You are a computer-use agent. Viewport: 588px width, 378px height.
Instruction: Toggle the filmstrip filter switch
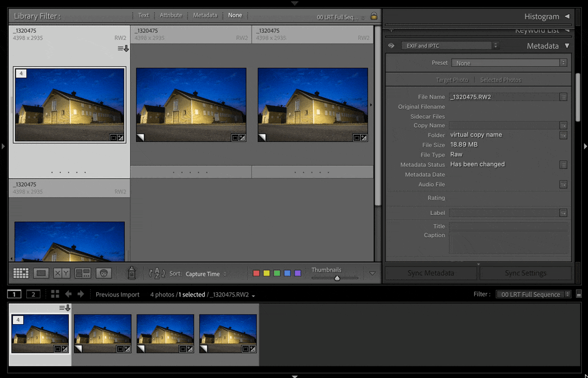pos(579,294)
